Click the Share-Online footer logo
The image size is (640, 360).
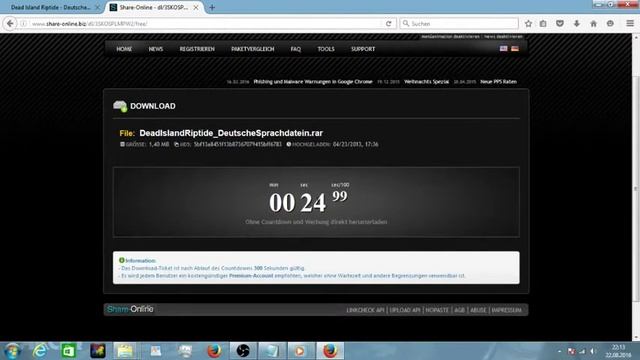[x=130, y=309]
